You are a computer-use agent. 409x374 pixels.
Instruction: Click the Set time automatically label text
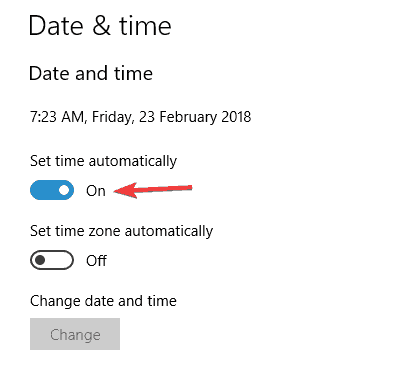(x=103, y=161)
